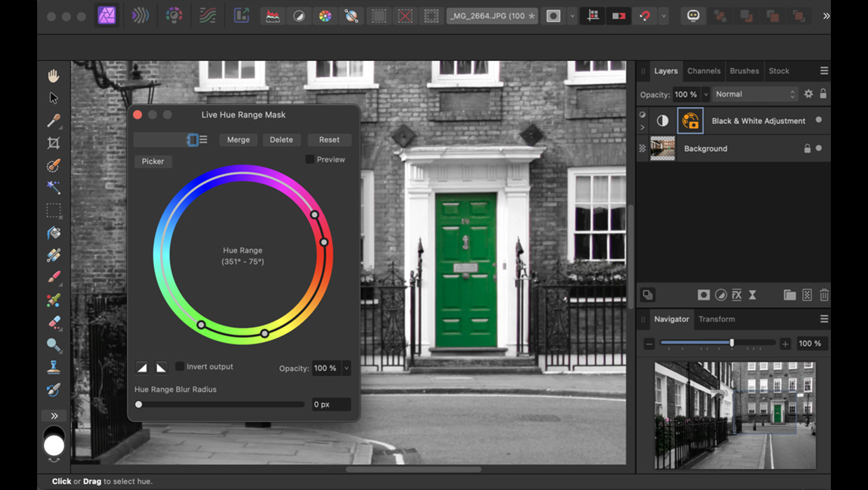Select the Move tool arrow
Image resolution: width=868 pixels, height=490 pixels.
pyautogui.click(x=53, y=98)
